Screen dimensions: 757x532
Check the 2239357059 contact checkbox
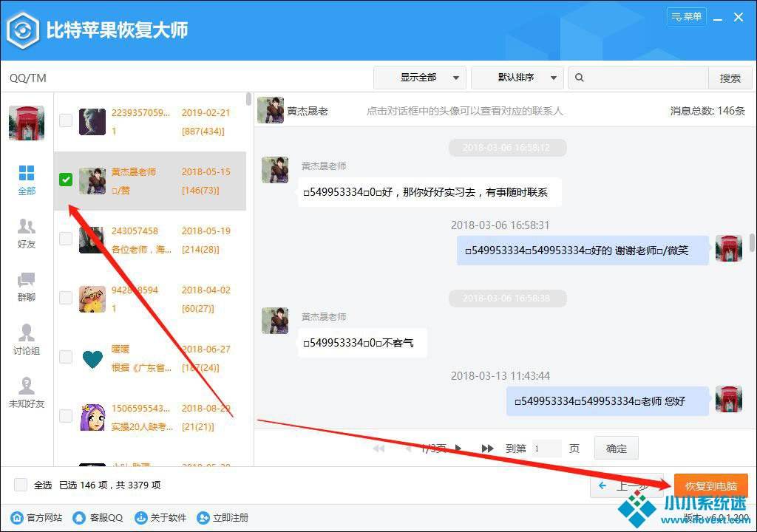click(x=66, y=120)
